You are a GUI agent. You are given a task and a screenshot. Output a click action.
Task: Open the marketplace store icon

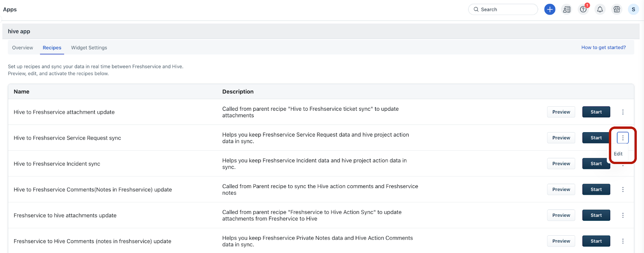pos(617,9)
